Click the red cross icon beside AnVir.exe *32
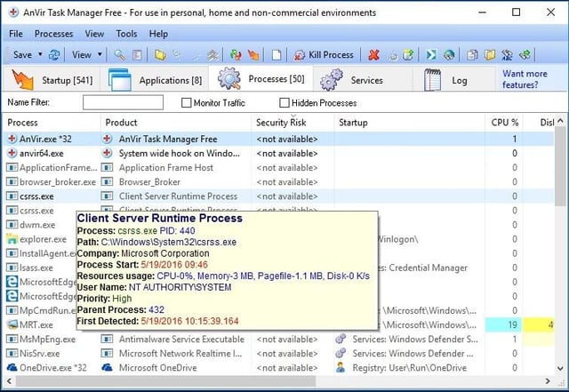The height and width of the screenshot is (392, 569). (12, 139)
